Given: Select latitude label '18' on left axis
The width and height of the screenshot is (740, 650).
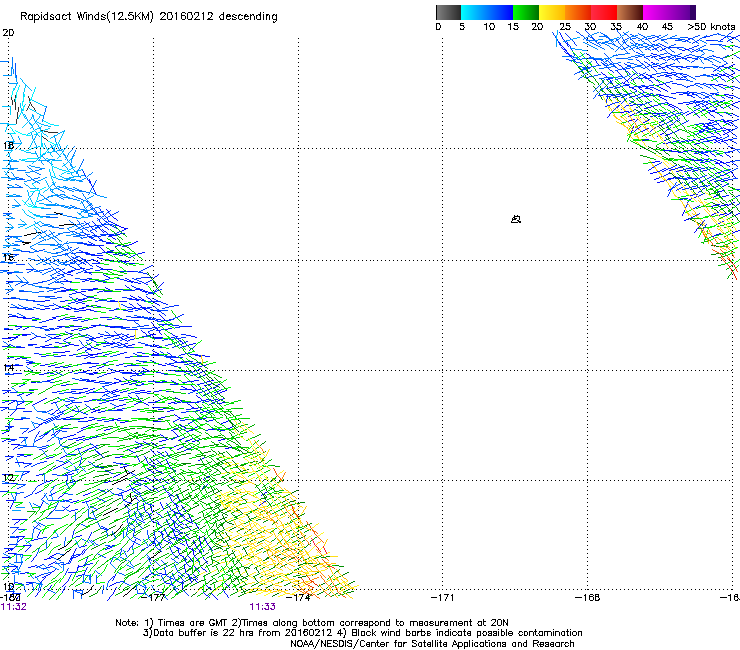Looking at the screenshot, I should (8, 145).
